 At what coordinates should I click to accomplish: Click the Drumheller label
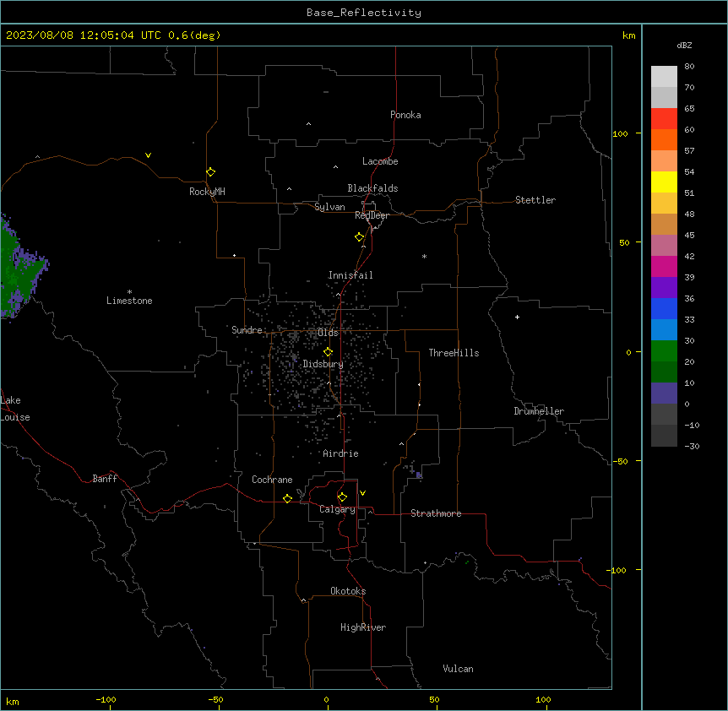pyautogui.click(x=539, y=411)
